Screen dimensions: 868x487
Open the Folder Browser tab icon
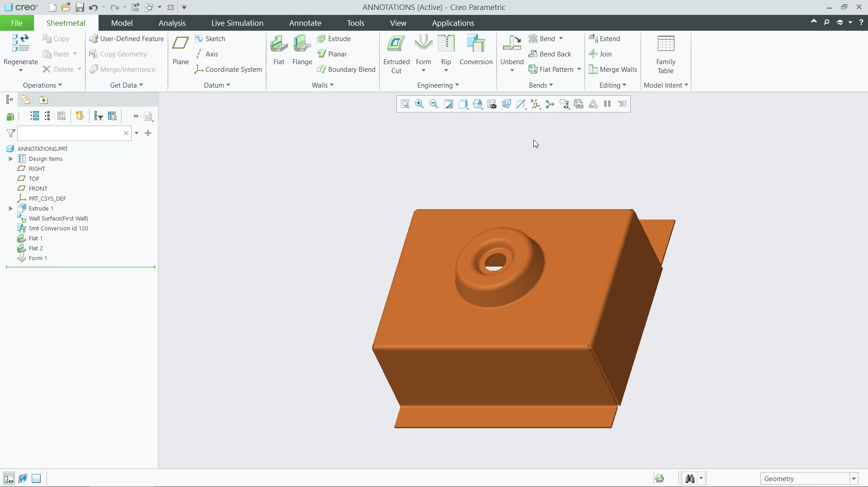tap(26, 100)
